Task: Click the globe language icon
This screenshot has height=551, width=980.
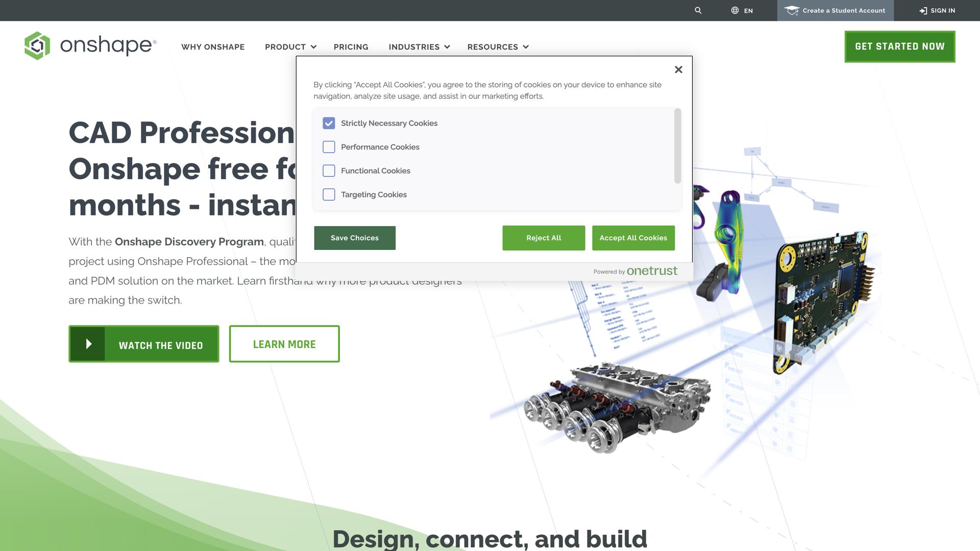Action: point(734,10)
